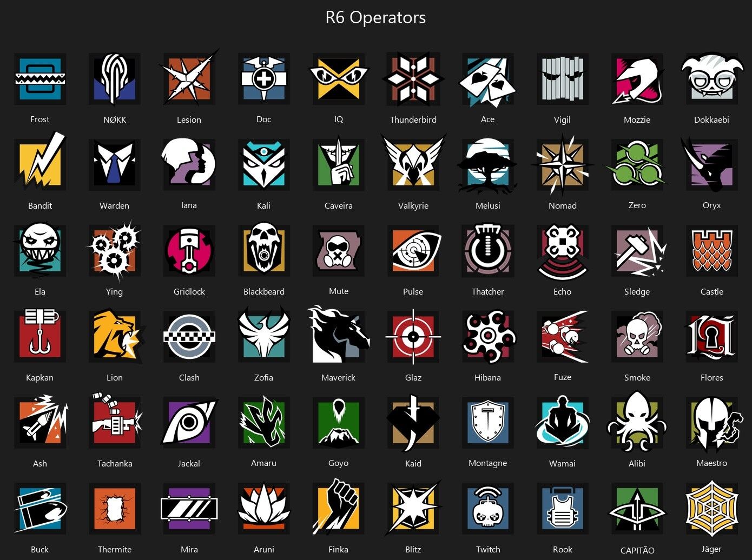Select the Kapkan hook trap icon
752x560 pixels.
click(x=40, y=335)
